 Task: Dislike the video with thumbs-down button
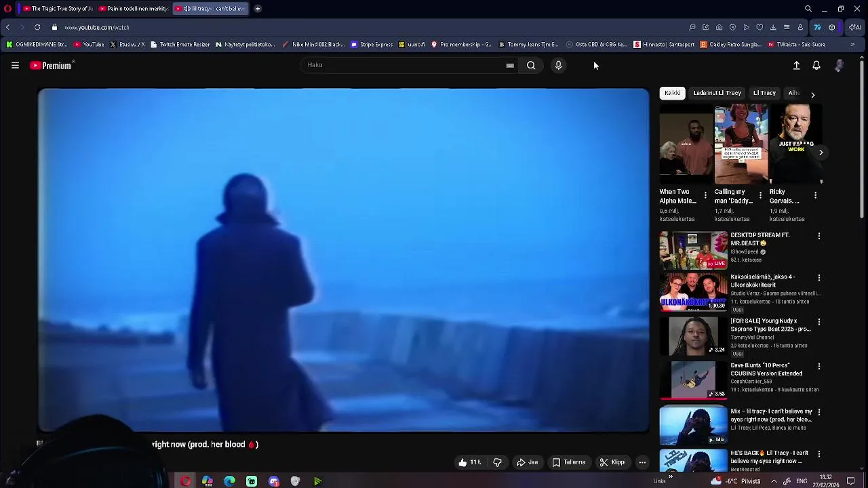coord(497,462)
